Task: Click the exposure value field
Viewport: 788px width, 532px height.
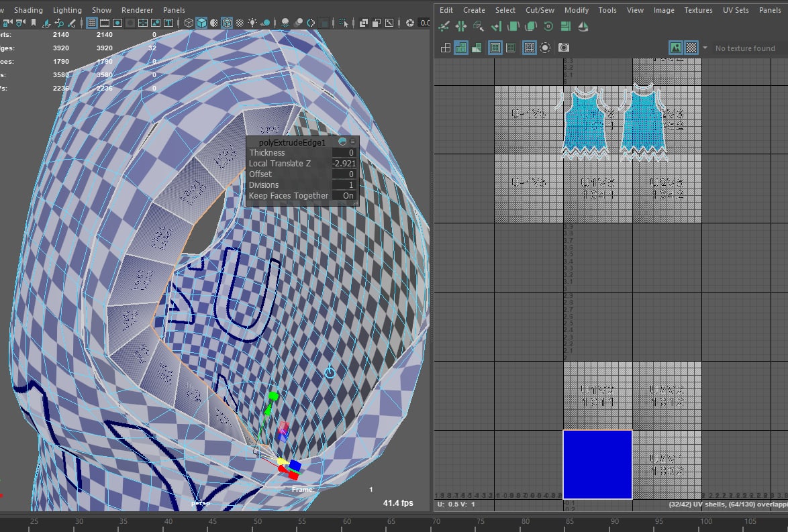Action: (425, 23)
